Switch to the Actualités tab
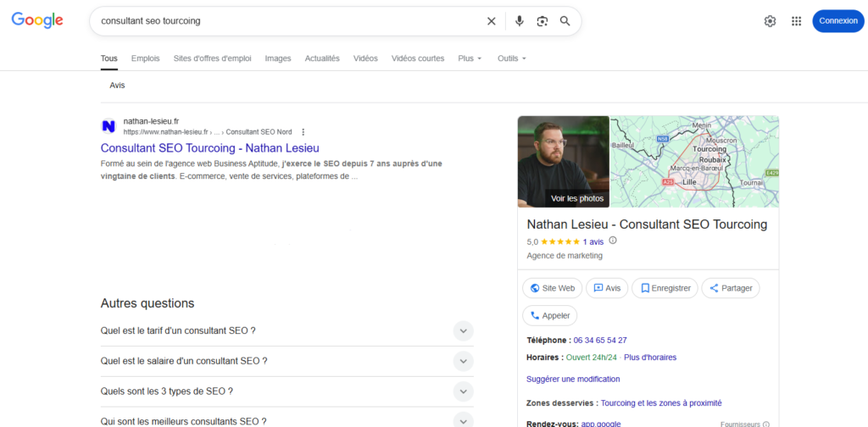 coord(322,58)
